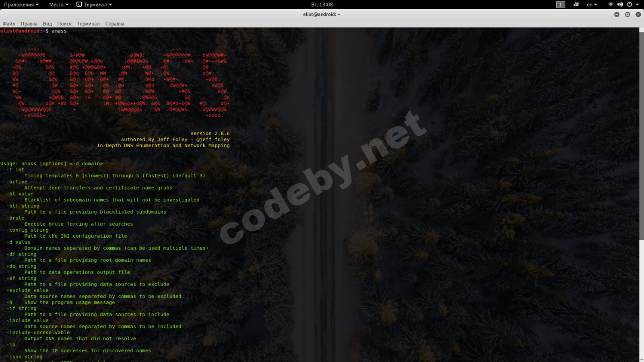Click the -do string option line
The image size is (644, 362).
tap(21, 266)
